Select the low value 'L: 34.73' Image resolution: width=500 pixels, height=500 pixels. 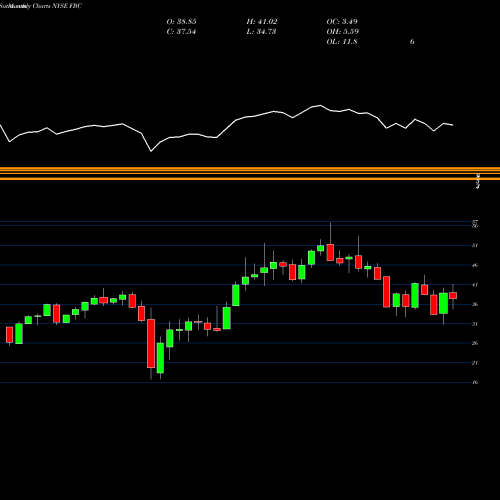(x=261, y=32)
